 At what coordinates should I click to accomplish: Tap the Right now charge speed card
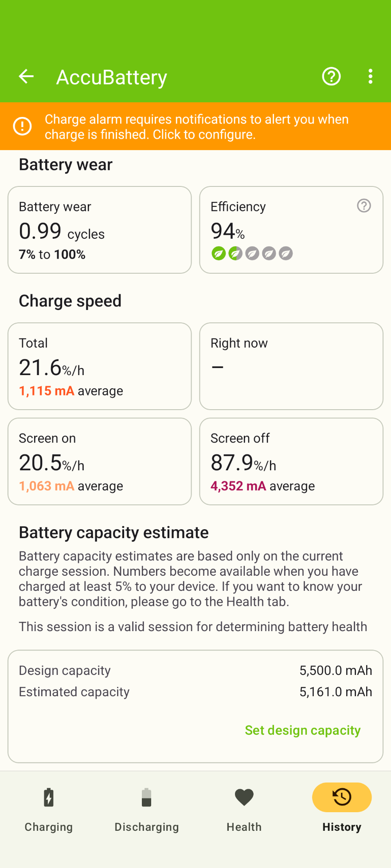pos(291,366)
